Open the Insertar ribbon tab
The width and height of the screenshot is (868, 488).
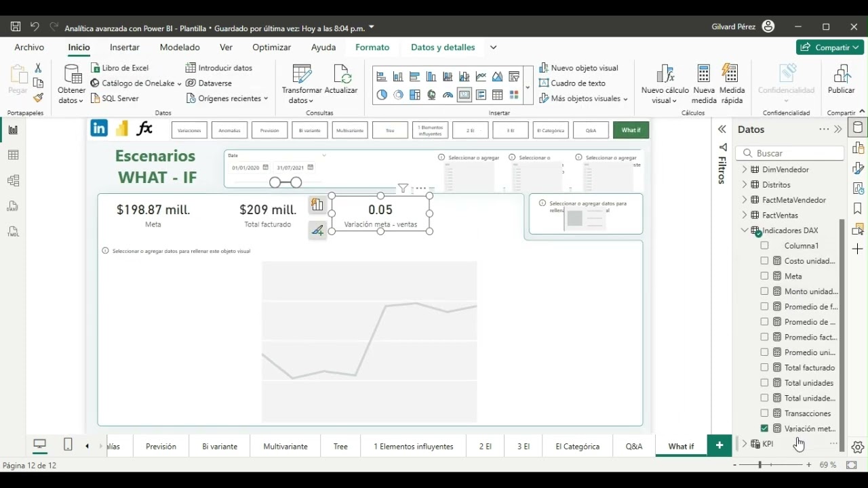125,47
